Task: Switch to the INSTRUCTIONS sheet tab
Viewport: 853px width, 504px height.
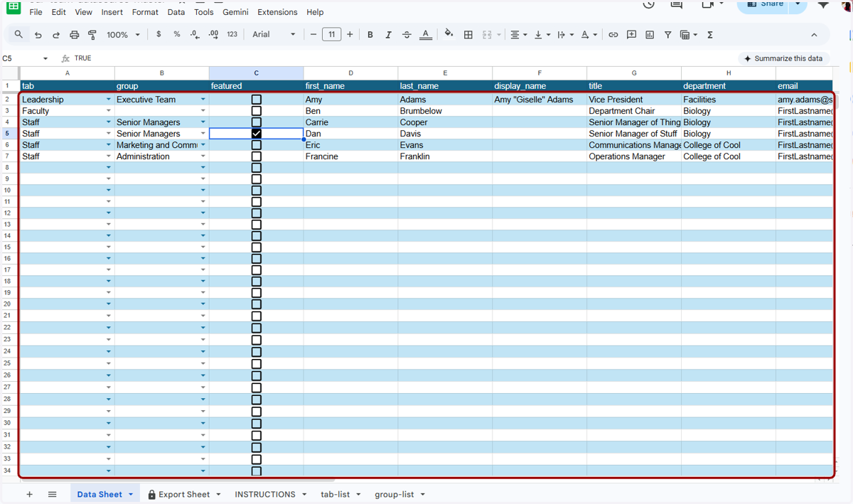Action: tap(265, 494)
